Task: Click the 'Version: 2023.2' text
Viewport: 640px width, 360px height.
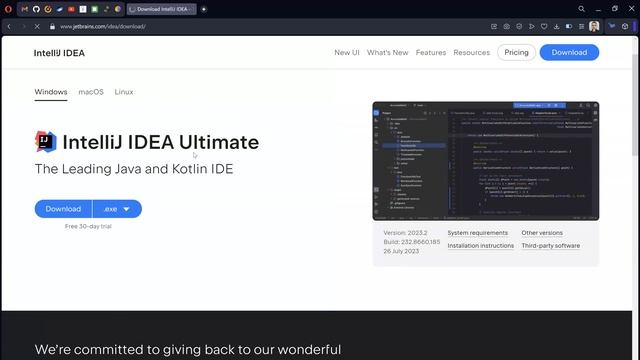Action: coord(405,233)
